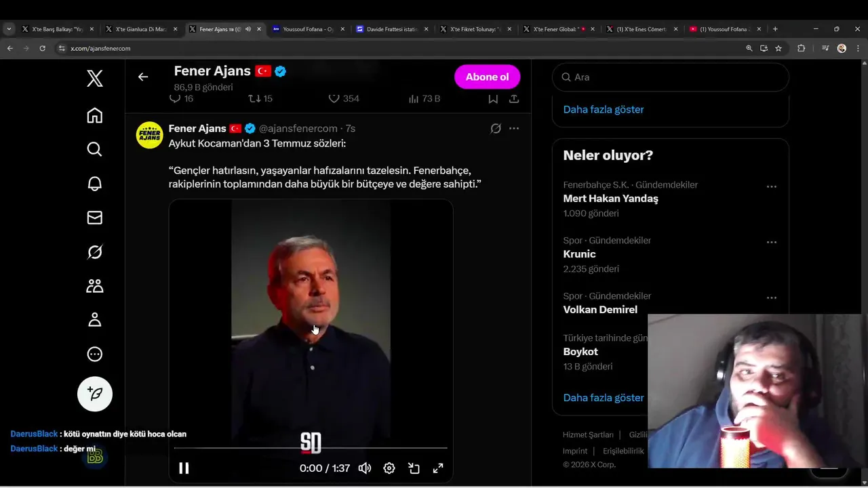Viewport: 868px width, 488px height.
Task: Toggle picture-in-picture on the video
Action: [414, 468]
